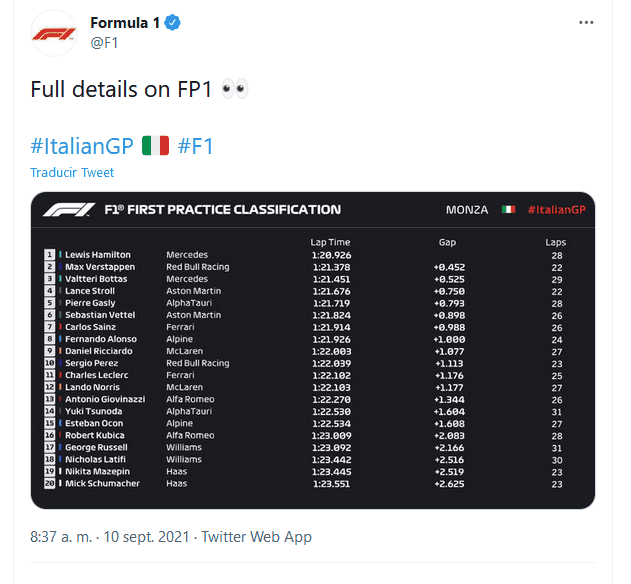Click the @F1 handle
Viewport: 631px width, 584px height.
tap(105, 42)
